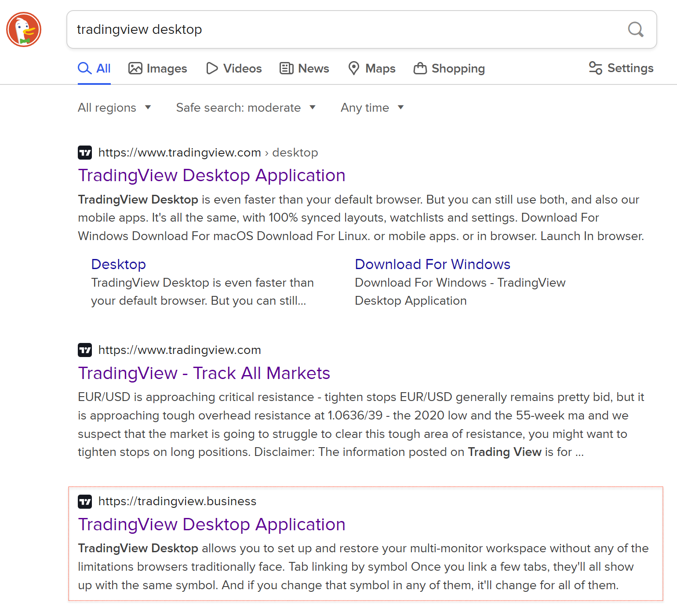Open first 'TradingView Desktop Application' result title

pyautogui.click(x=212, y=175)
